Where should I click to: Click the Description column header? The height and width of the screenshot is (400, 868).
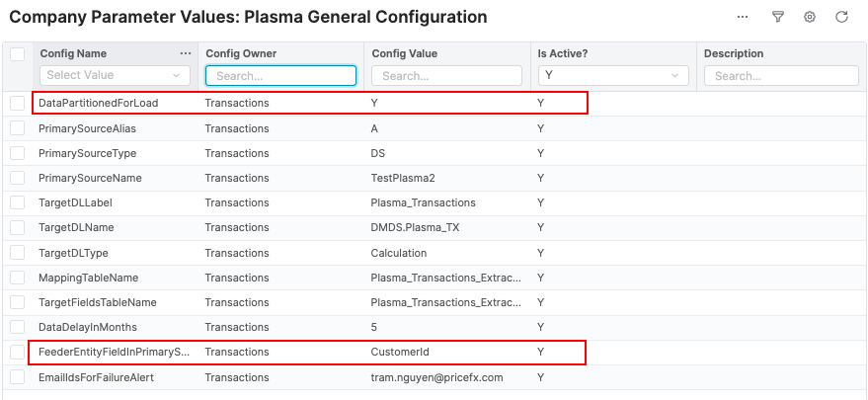(734, 53)
